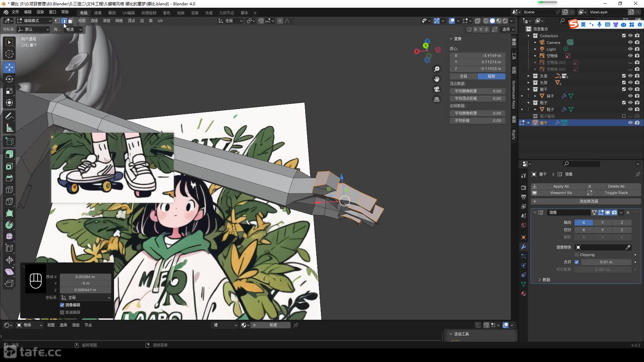The image size is (644, 362).
Task: Open the 编辑模式 mode dropdown
Action: [x=34, y=21]
